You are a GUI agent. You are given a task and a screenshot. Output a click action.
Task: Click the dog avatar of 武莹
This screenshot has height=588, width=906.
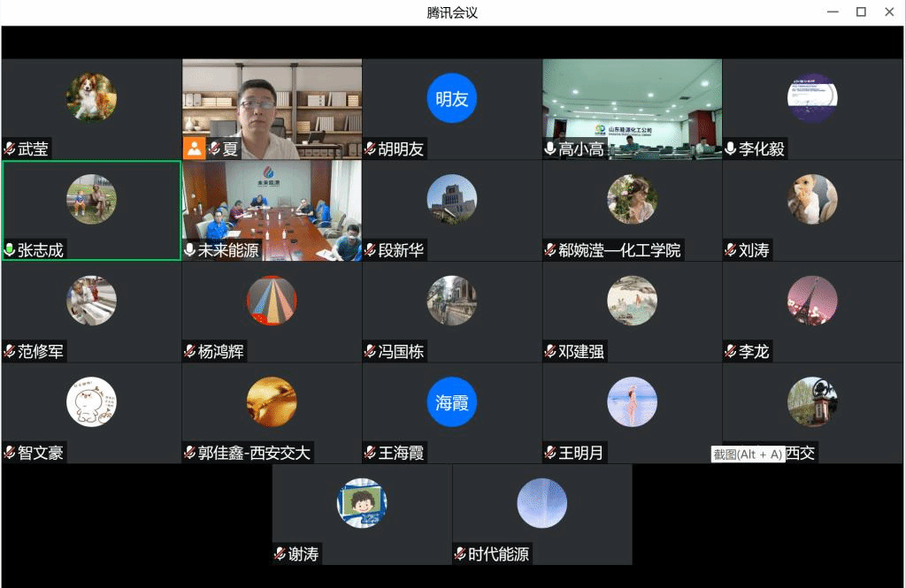pos(91,97)
